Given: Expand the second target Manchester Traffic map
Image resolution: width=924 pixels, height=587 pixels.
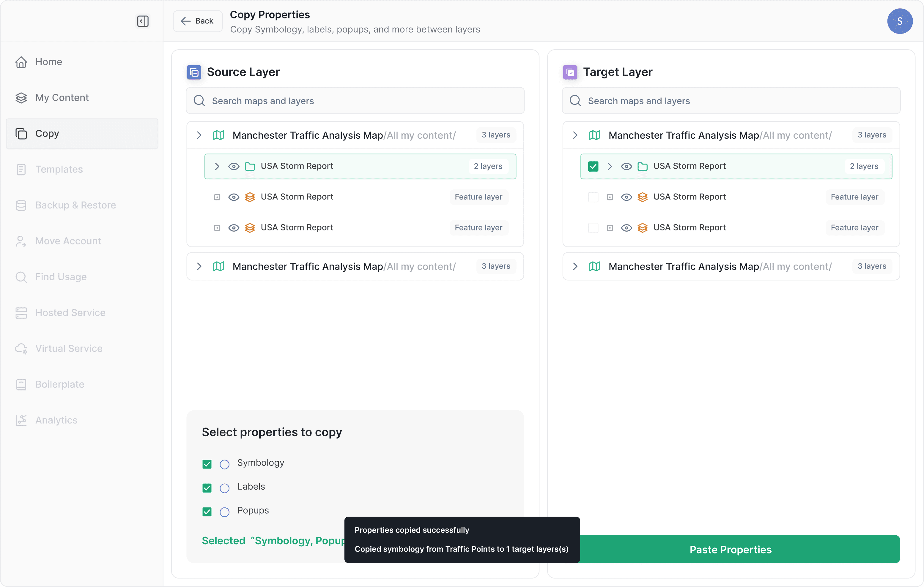Looking at the screenshot, I should coord(575,266).
